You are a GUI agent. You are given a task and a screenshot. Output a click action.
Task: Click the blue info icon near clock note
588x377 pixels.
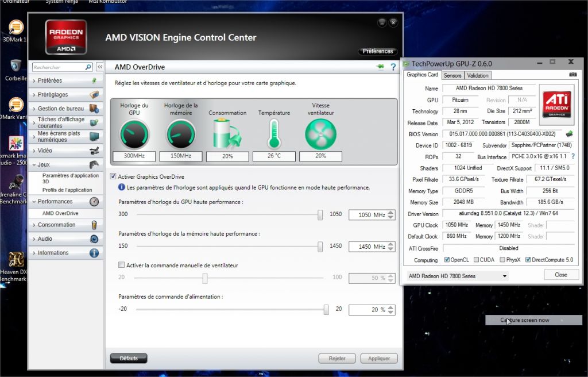122,187
